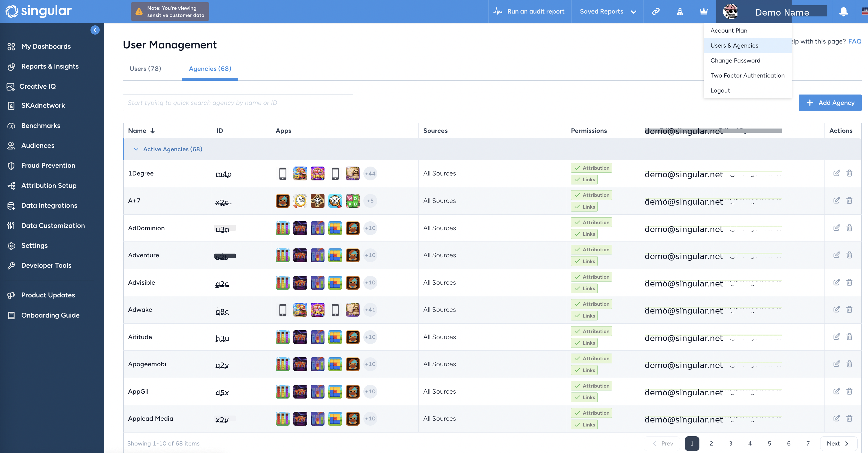Image resolution: width=868 pixels, height=453 pixels.
Task: Click the agency quick search field
Action: tap(238, 103)
